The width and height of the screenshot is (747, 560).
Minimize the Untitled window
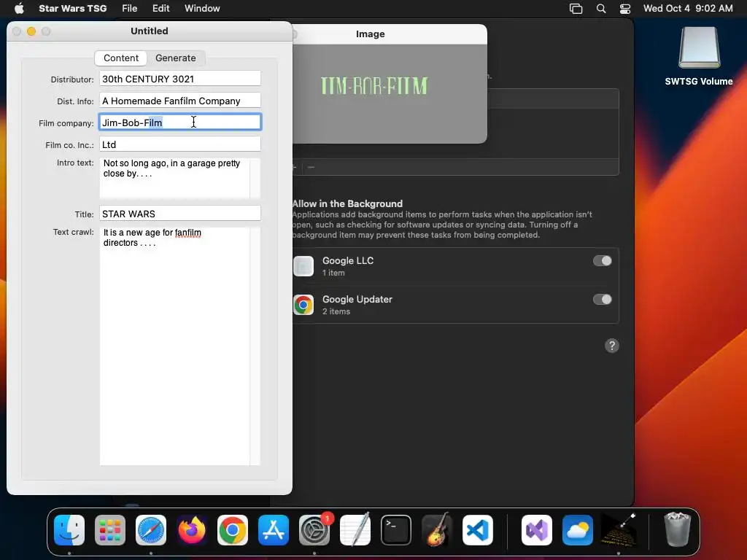tap(31, 31)
